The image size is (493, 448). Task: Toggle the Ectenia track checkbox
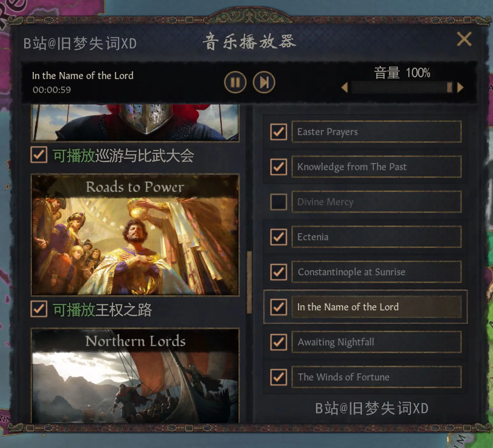(278, 237)
